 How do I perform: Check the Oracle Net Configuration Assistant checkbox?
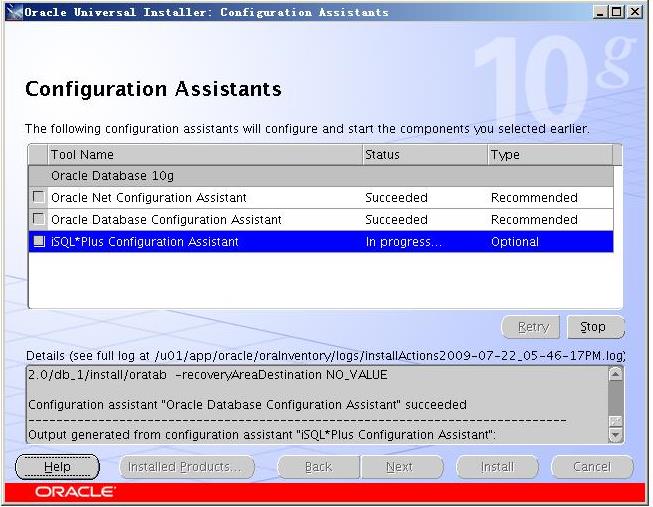pyautogui.click(x=39, y=197)
